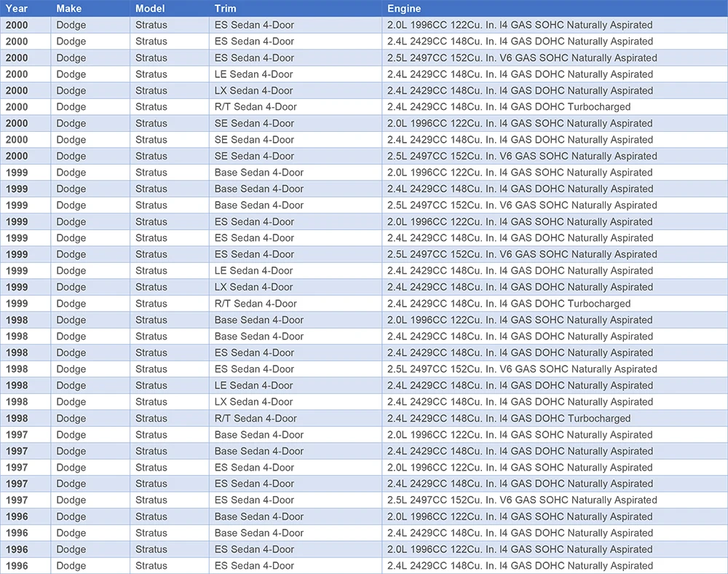Click the Trim column header
Screen dimensions: 728x574
(x=296, y=8)
